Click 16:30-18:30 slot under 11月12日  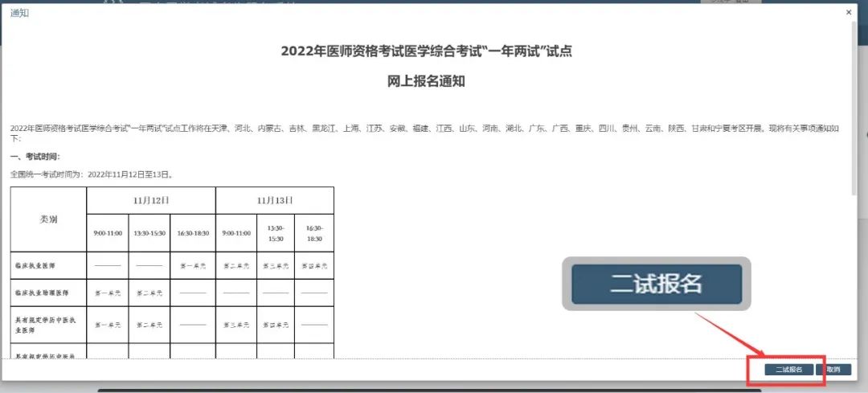pos(193,233)
